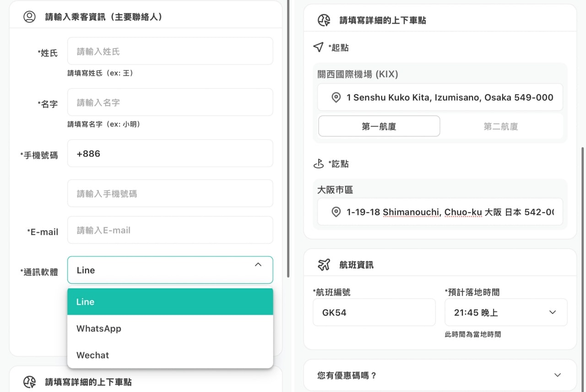The image size is (586, 392).
Task: Click the passenger info person icon
Action: tap(29, 17)
